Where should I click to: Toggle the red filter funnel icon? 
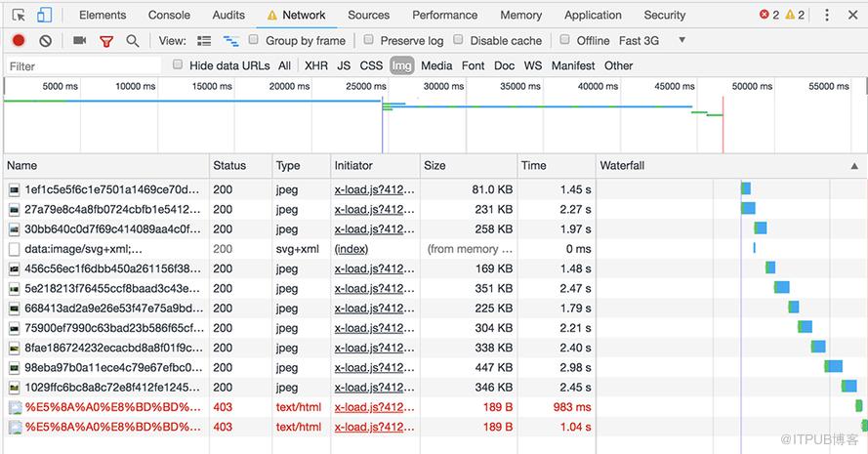pyautogui.click(x=106, y=41)
